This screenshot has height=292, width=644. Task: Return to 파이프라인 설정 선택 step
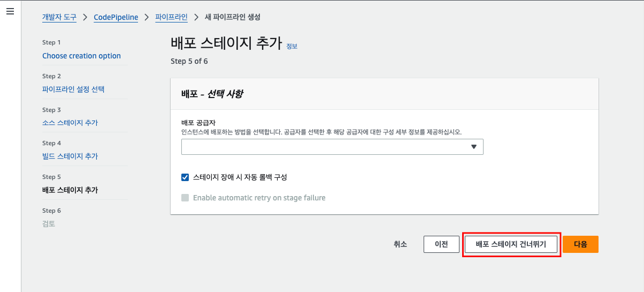(x=73, y=89)
